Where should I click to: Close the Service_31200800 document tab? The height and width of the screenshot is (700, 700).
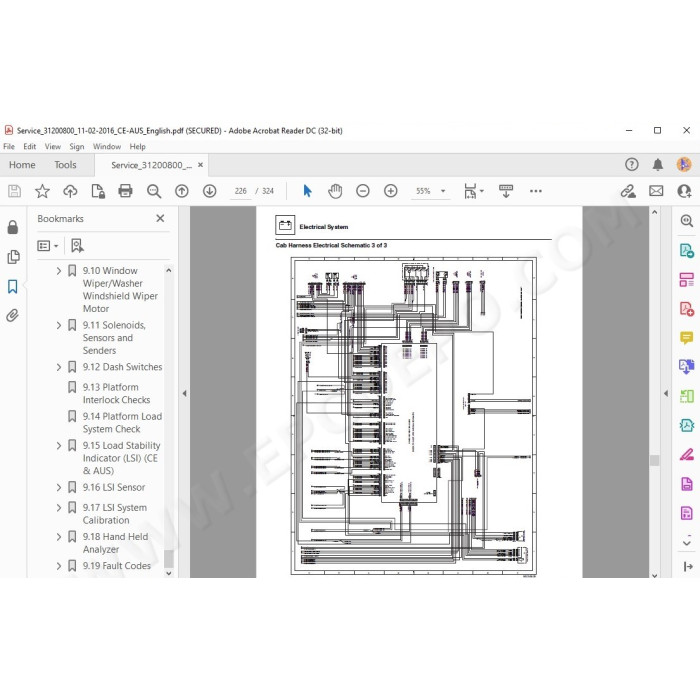200,165
